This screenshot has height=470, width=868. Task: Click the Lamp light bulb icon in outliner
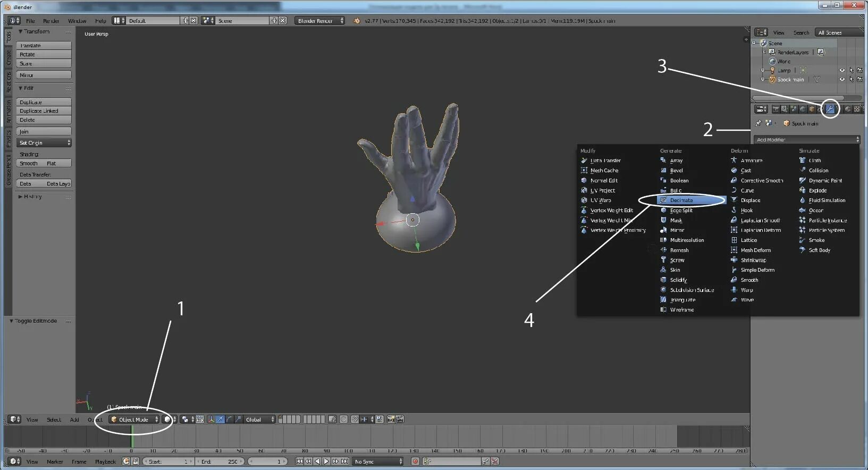click(772, 70)
